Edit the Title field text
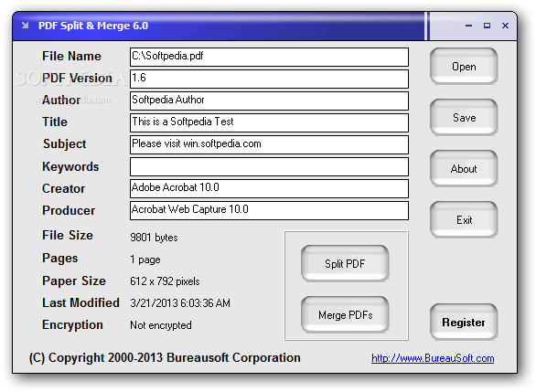 pos(269,122)
